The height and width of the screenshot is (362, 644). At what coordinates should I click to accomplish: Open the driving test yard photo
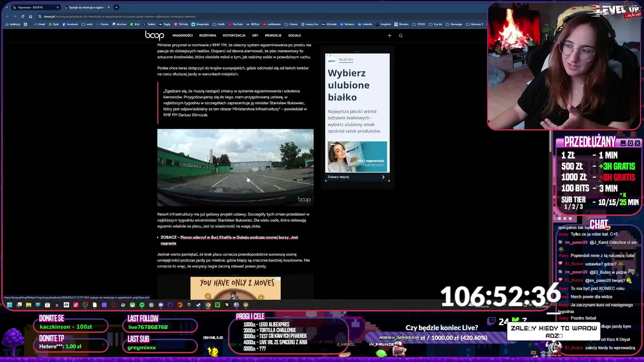coord(235,167)
